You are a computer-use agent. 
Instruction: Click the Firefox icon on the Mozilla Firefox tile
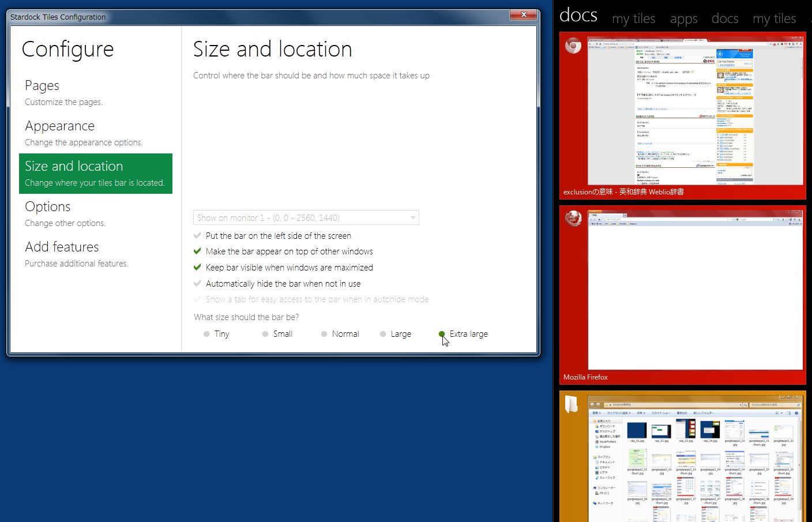click(573, 219)
